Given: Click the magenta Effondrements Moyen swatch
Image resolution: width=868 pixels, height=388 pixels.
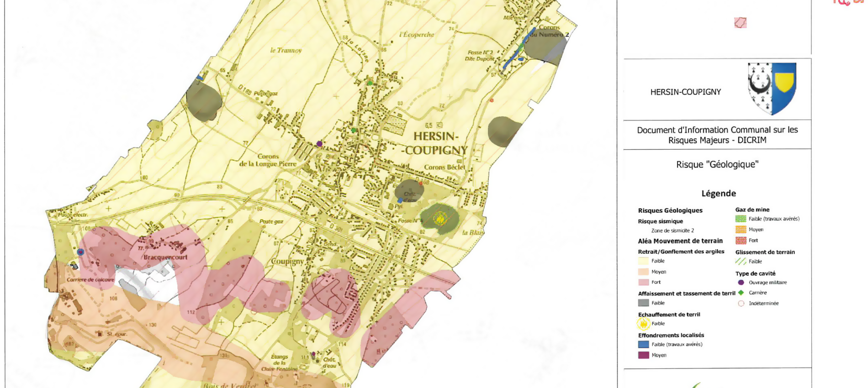Looking at the screenshot, I should (x=643, y=355).
